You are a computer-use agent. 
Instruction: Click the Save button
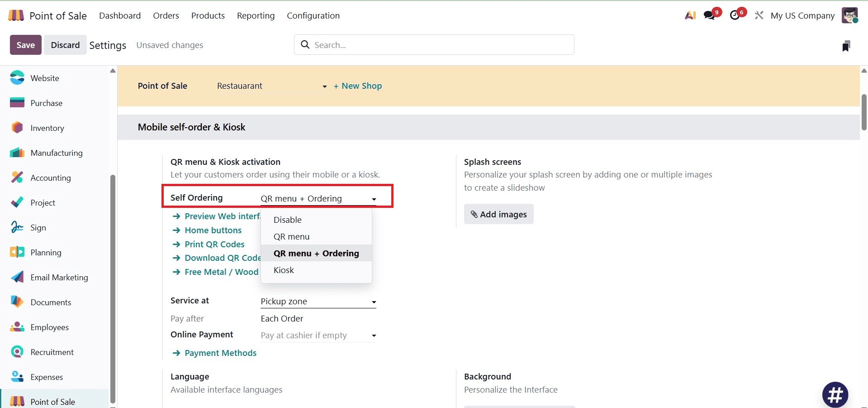[x=26, y=45]
